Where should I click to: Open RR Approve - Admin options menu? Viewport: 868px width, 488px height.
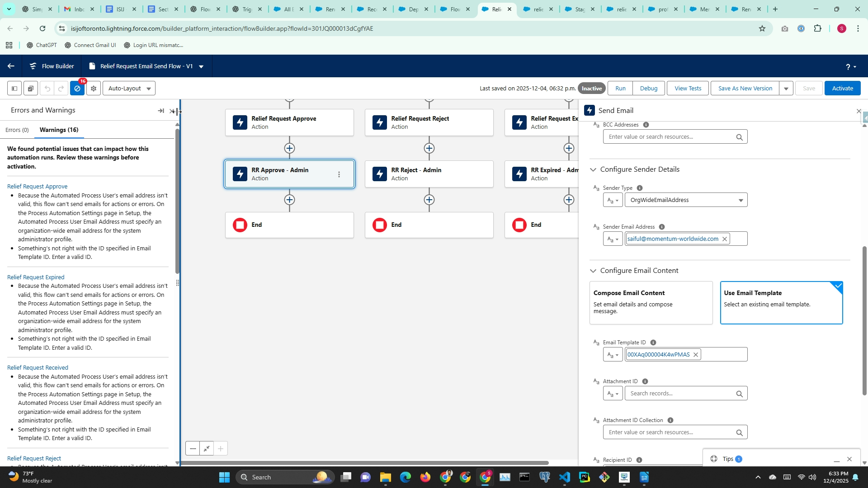(339, 174)
